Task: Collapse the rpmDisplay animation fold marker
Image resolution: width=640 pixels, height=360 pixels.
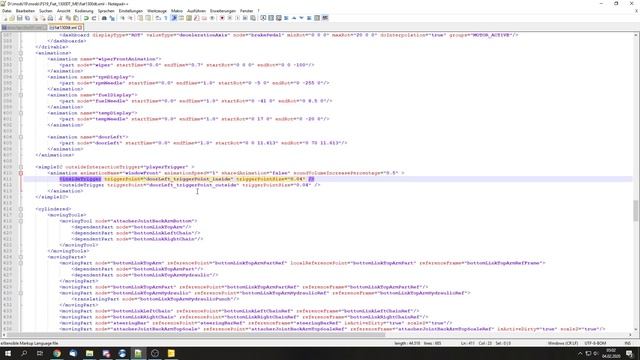Action: (21, 77)
